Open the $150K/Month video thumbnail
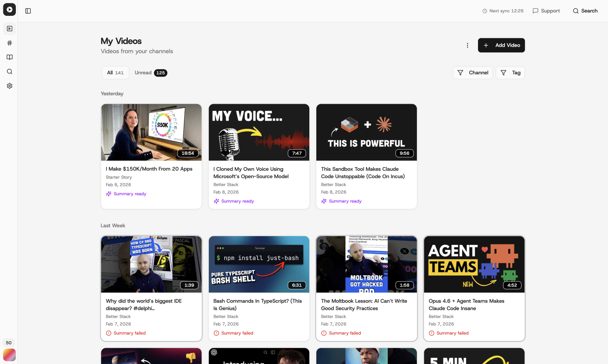This screenshot has width=608, height=364. click(151, 132)
